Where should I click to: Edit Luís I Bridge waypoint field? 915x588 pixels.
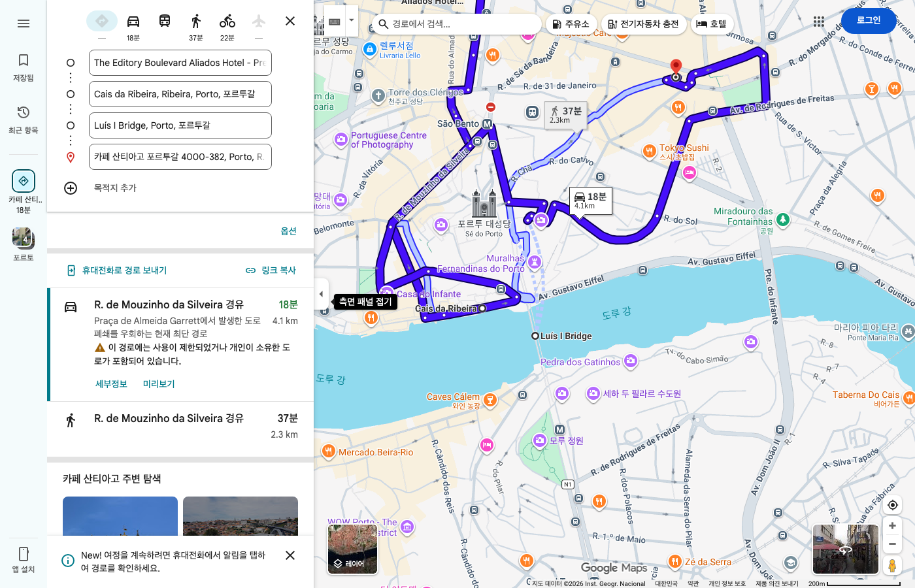pos(180,125)
